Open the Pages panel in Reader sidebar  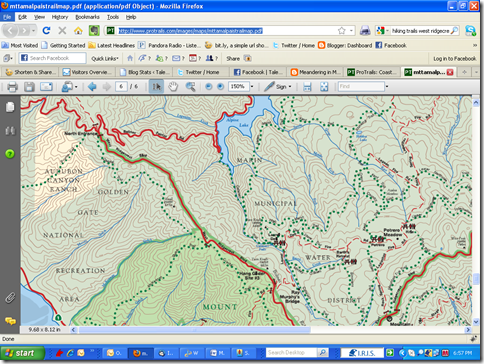coord(10,107)
